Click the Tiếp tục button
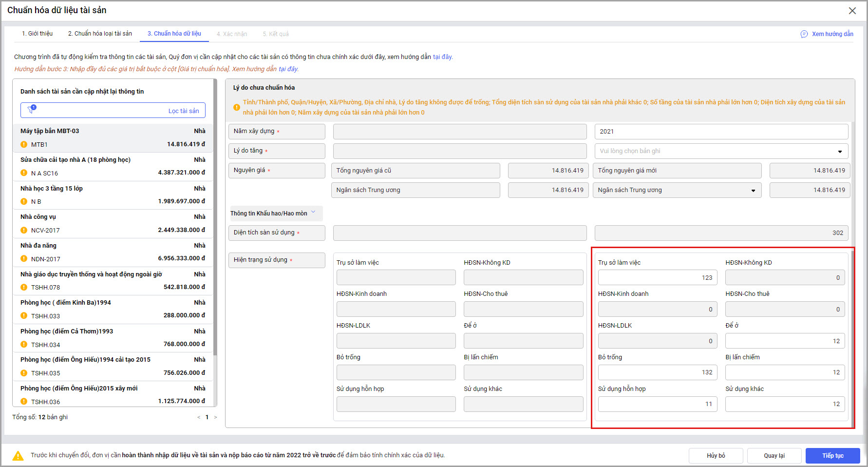 pyautogui.click(x=832, y=456)
